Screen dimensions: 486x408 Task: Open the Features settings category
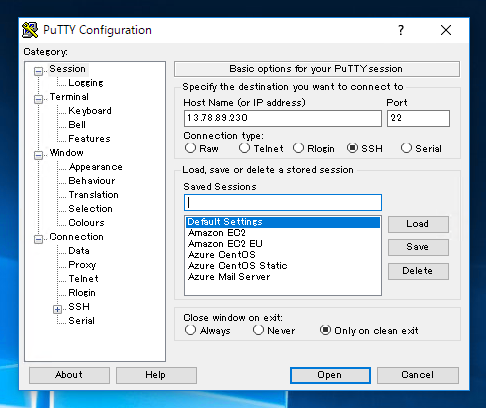pyautogui.click(x=89, y=139)
